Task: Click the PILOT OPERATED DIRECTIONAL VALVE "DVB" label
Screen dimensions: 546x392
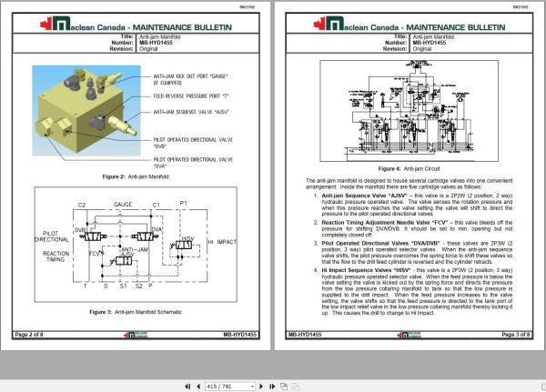Action: pyautogui.click(x=193, y=143)
